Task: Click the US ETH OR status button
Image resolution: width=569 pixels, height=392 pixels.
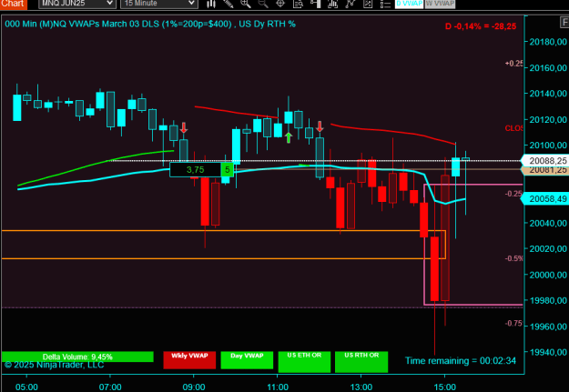Action: pyautogui.click(x=304, y=362)
